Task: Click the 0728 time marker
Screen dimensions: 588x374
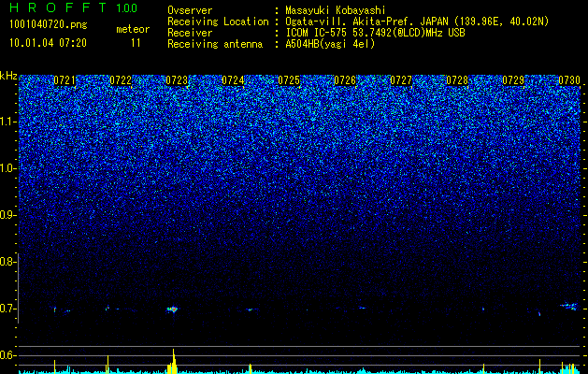Action: tap(457, 80)
